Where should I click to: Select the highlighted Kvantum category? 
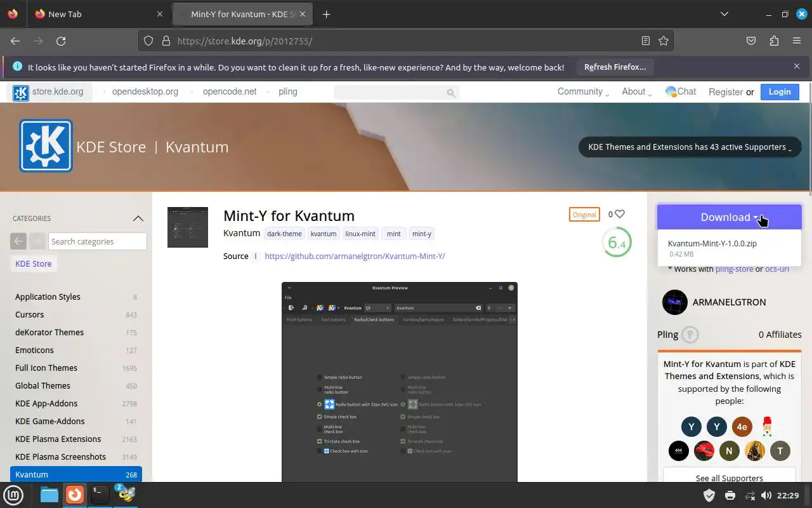click(76, 474)
